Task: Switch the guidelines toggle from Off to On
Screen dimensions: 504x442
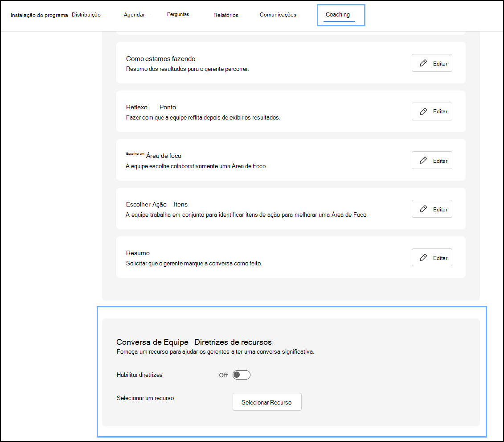Action: [x=241, y=375]
